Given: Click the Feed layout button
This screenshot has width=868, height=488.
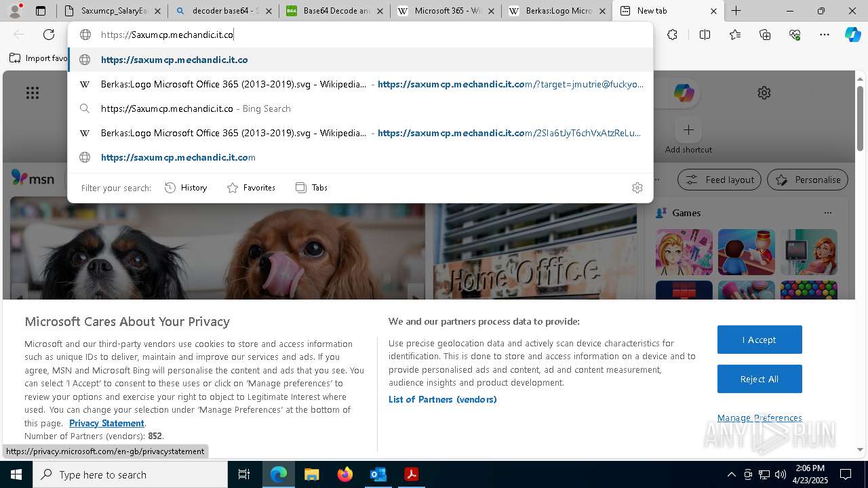Looking at the screenshot, I should [x=719, y=180].
